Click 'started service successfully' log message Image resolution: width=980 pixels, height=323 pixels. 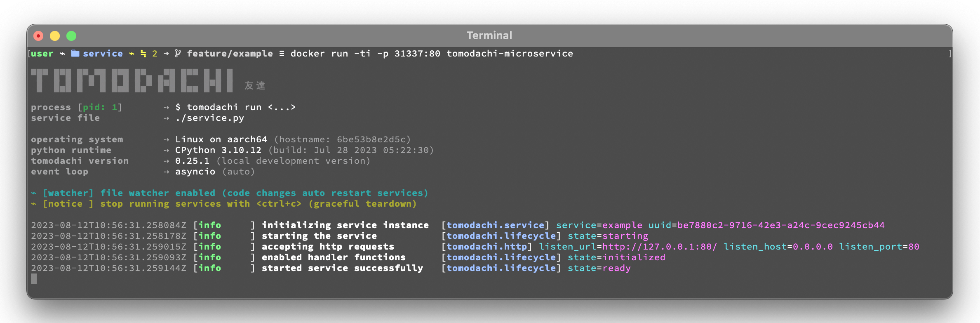click(x=342, y=268)
